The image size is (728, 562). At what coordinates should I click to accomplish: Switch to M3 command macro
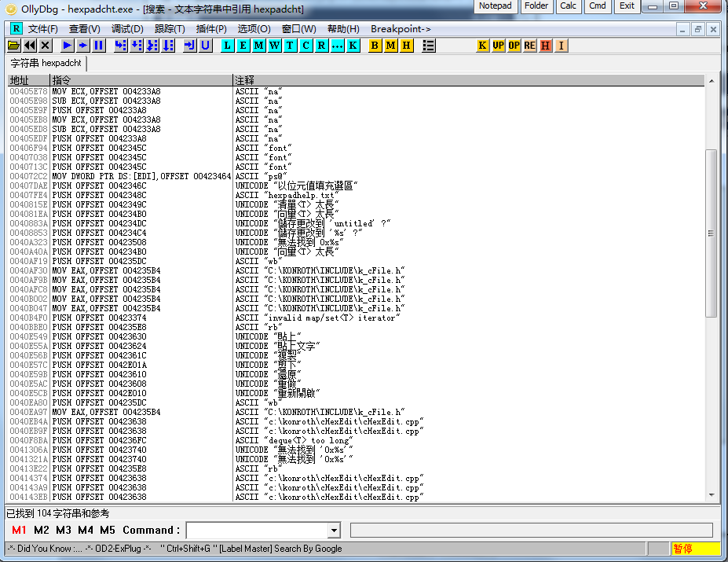click(x=64, y=530)
